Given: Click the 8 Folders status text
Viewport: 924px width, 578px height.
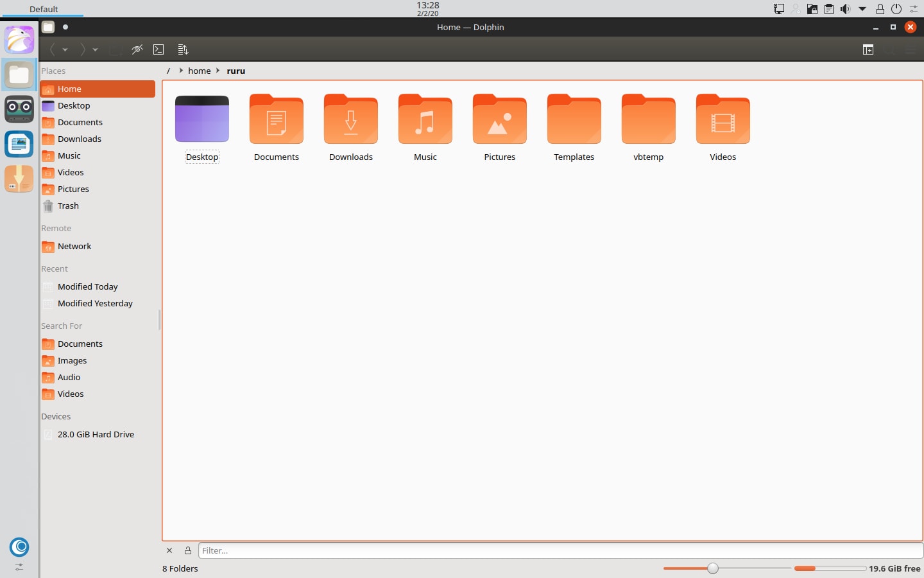Looking at the screenshot, I should [180, 568].
